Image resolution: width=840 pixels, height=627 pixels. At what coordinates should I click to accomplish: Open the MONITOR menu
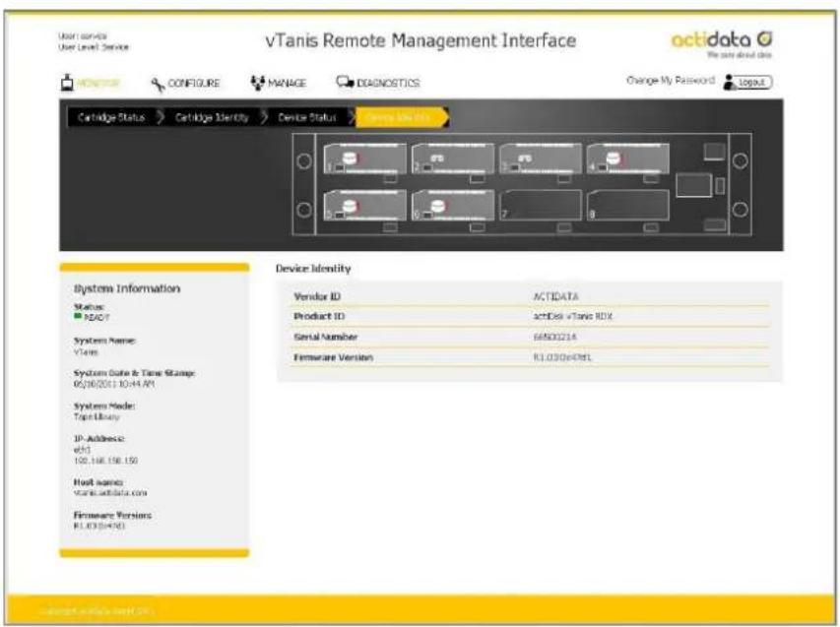coord(98,83)
